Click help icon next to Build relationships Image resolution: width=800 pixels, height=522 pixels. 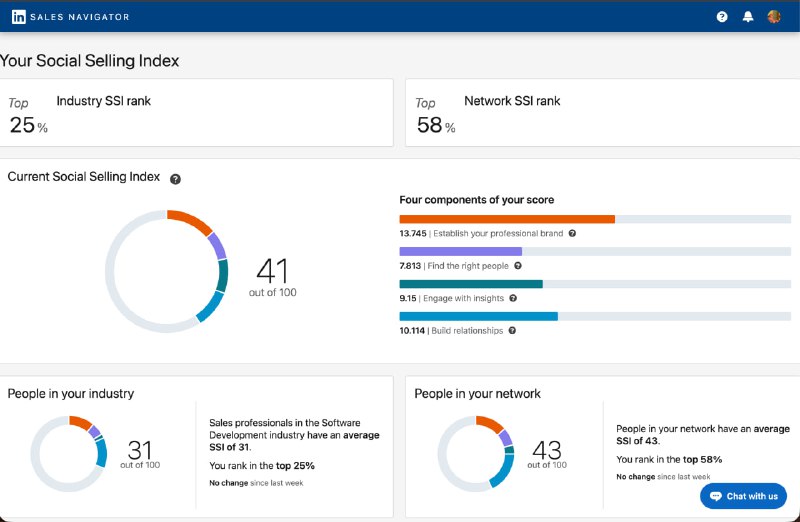(512, 331)
